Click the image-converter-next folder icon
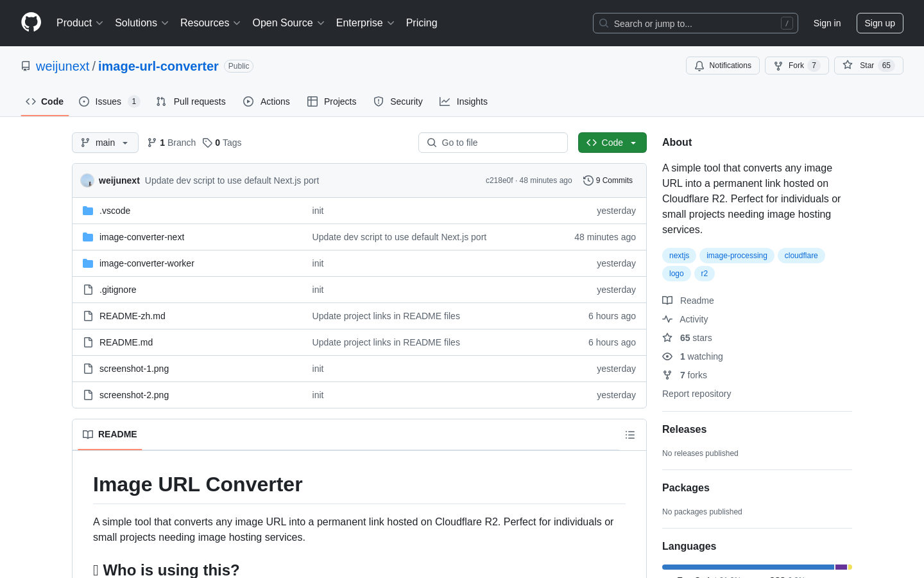Viewport: 924px width, 578px height. [88, 237]
